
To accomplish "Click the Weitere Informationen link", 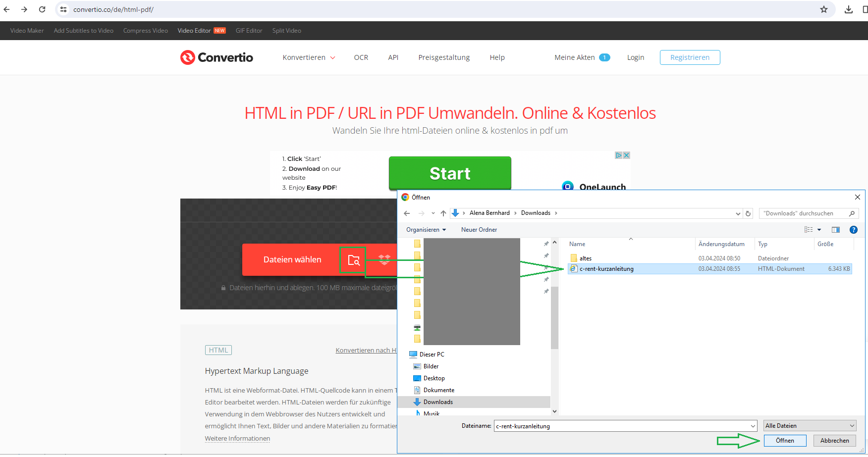I will coord(237,439).
